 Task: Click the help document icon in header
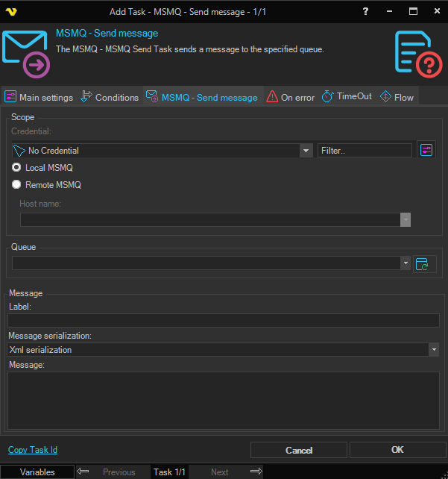(414, 53)
